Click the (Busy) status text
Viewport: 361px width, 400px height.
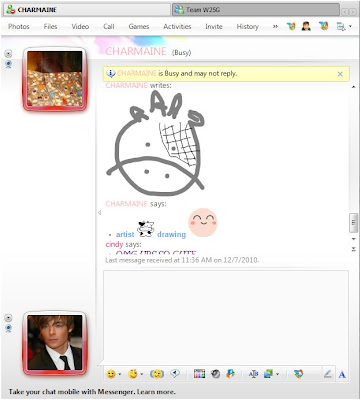click(x=181, y=53)
